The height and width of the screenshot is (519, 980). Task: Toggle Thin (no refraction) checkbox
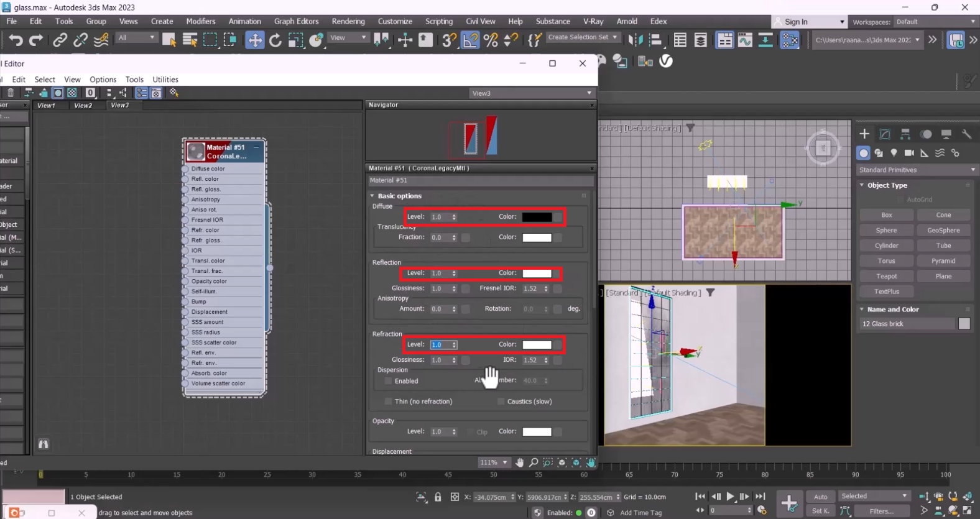[389, 402]
